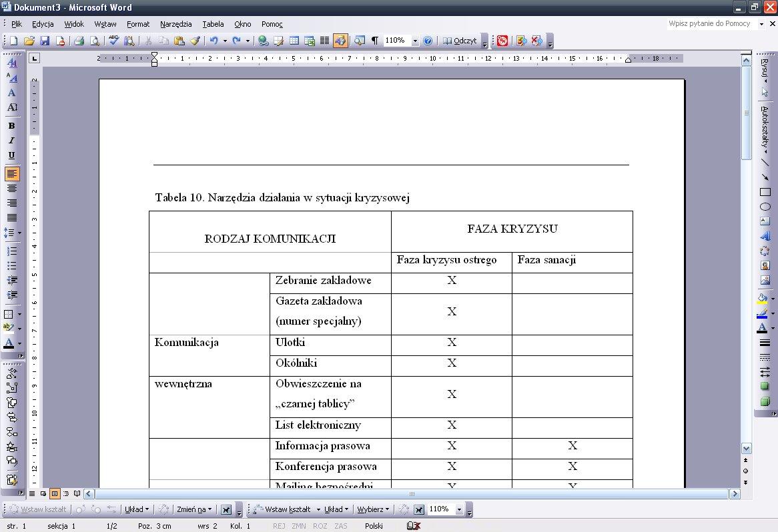Click the vertical scrollbar thumb
The height and width of the screenshot is (532, 778).
pyautogui.click(x=746, y=113)
